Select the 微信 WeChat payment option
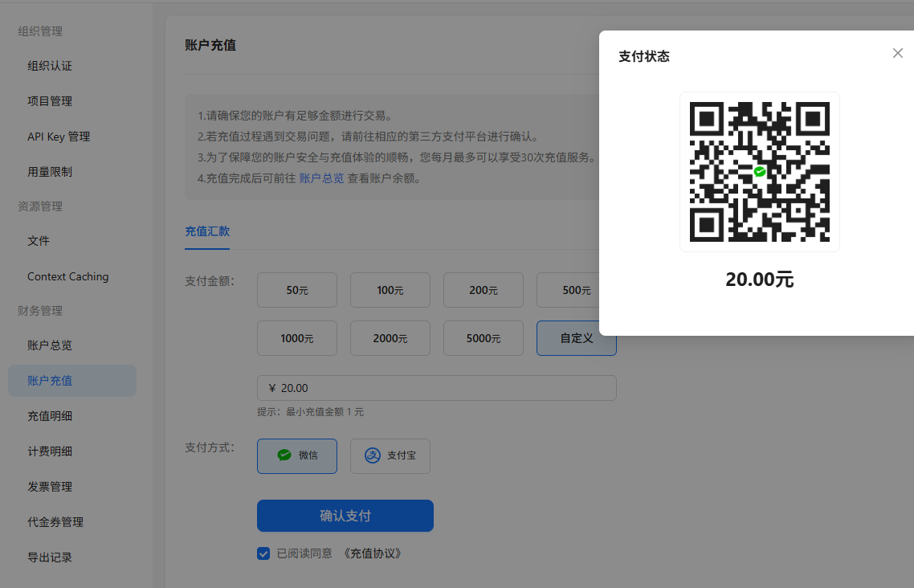This screenshot has width=914, height=588. point(297,455)
